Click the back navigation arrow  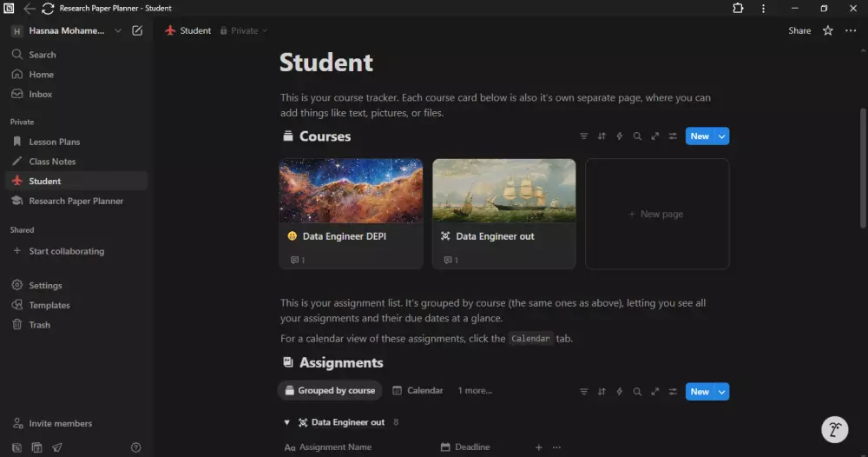coord(29,9)
